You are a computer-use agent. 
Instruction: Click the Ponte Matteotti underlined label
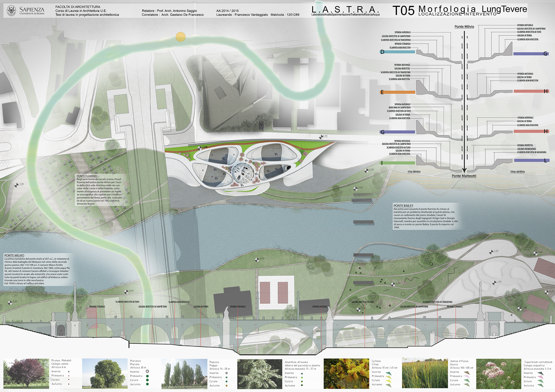[464, 176]
